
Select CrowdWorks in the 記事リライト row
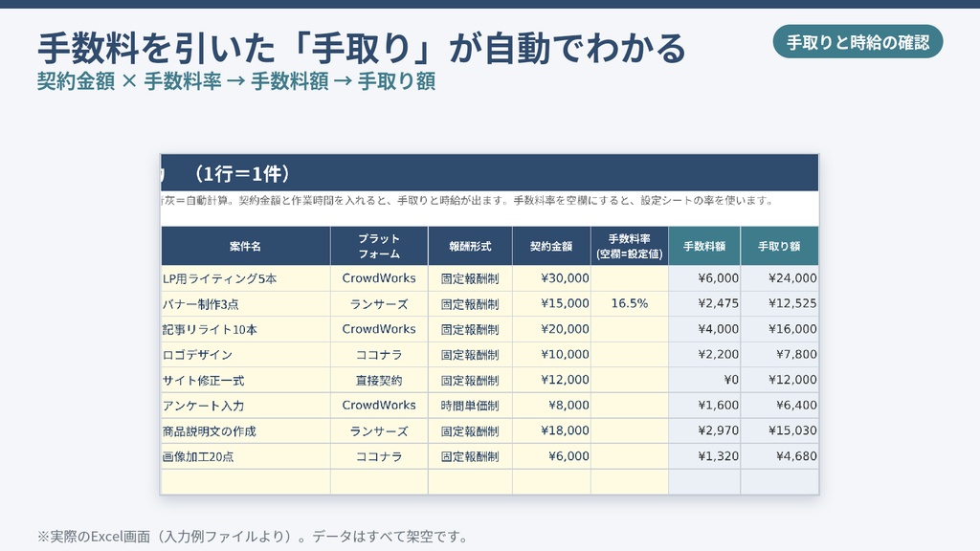pos(379,329)
